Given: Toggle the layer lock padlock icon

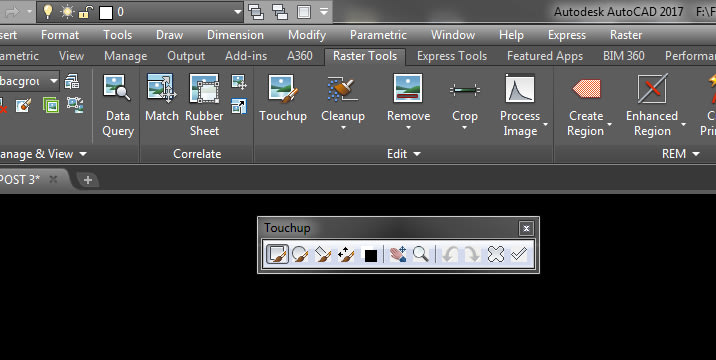Looking at the screenshot, I should click(x=86, y=12).
